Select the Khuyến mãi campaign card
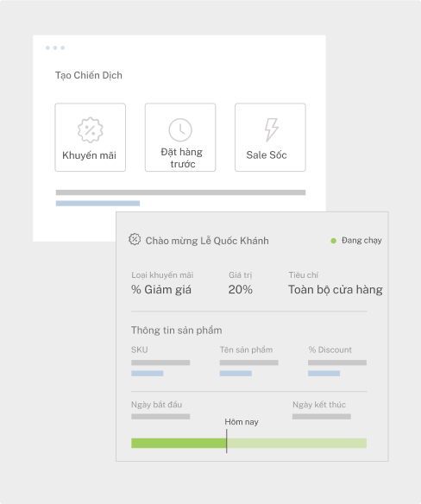Screen dimensions: 421x504 tap(91, 137)
